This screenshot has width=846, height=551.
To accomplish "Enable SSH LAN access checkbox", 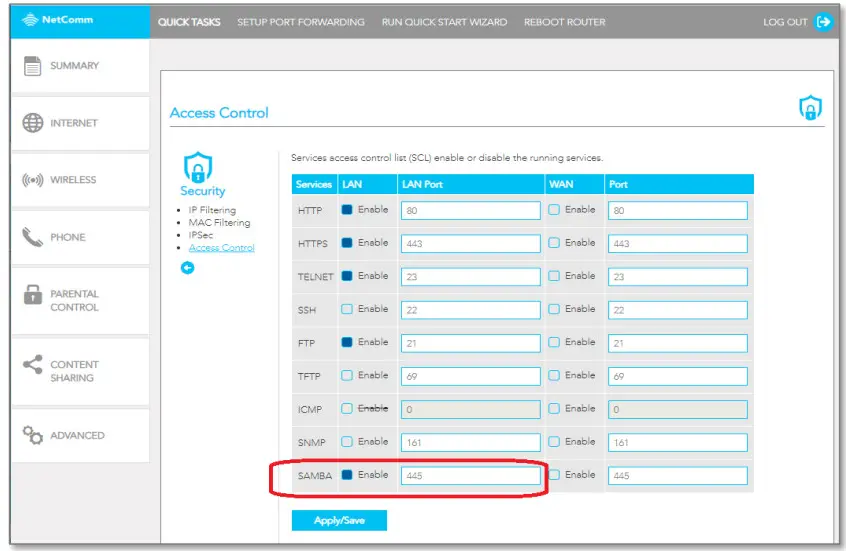I will tap(347, 309).
